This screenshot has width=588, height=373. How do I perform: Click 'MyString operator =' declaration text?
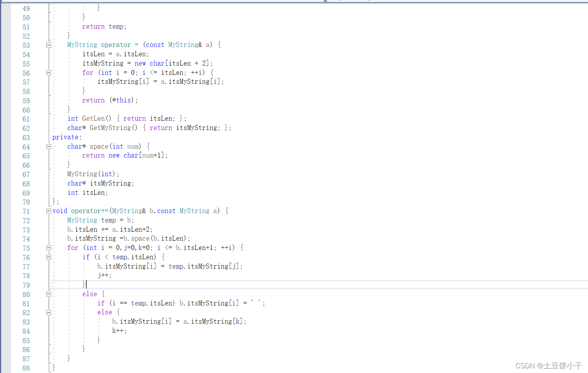tap(103, 45)
